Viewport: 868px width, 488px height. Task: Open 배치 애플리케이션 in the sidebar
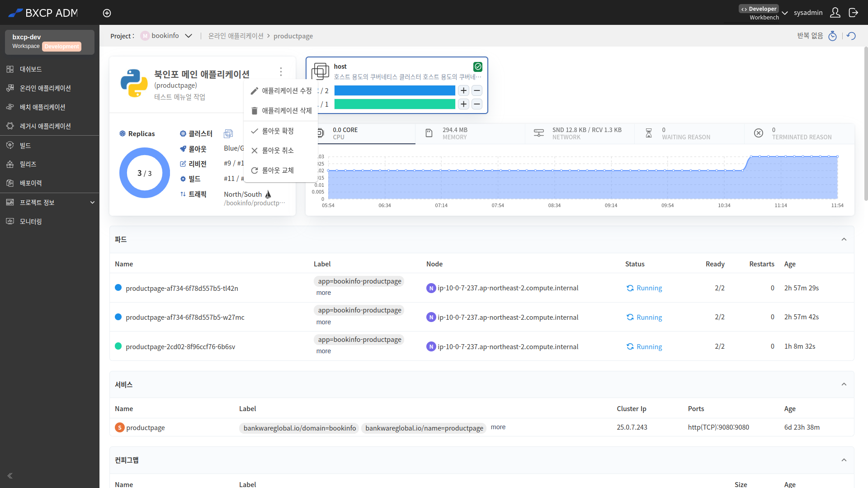(x=50, y=107)
